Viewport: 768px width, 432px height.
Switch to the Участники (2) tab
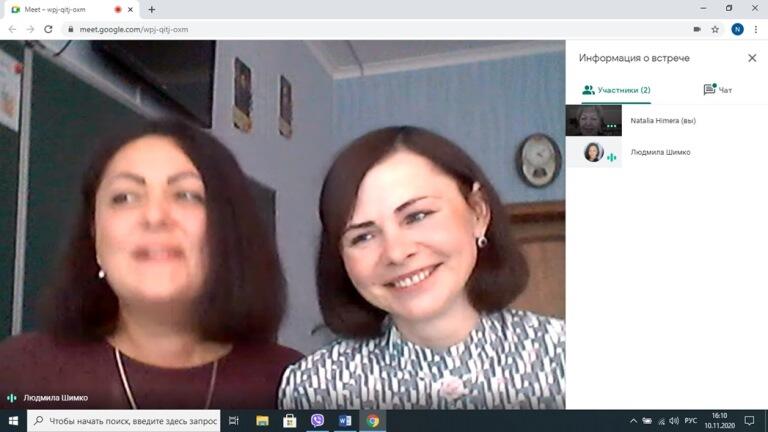tap(616, 90)
